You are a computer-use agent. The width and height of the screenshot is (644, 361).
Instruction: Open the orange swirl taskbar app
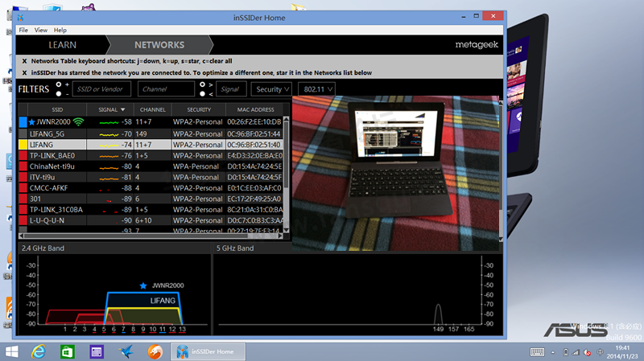[155, 351]
